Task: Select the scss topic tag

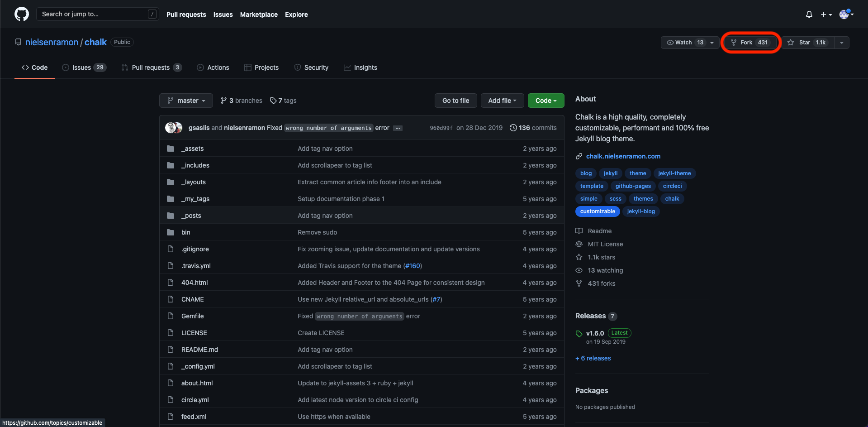Action: [616, 199]
